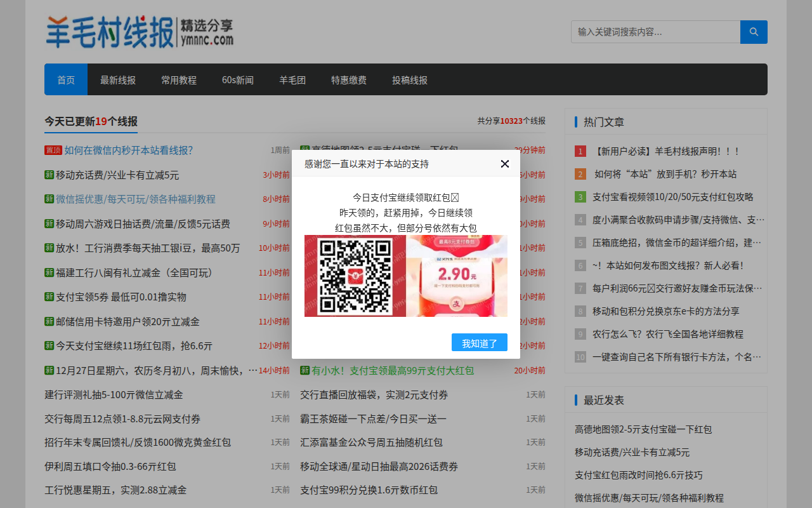The width and height of the screenshot is (812, 508).
Task: Click the green "3" rank badge in 热门文章
Action: pos(580,197)
